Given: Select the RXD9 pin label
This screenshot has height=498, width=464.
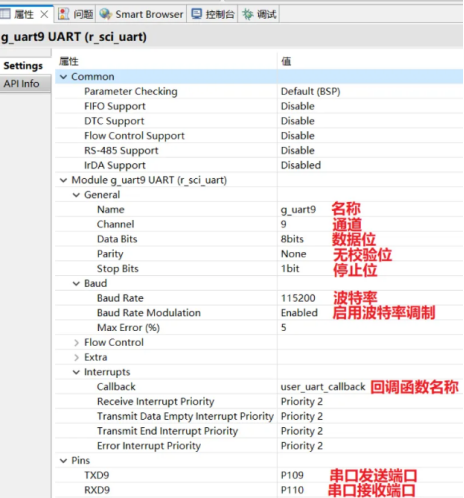Looking at the screenshot, I should pos(97,490).
